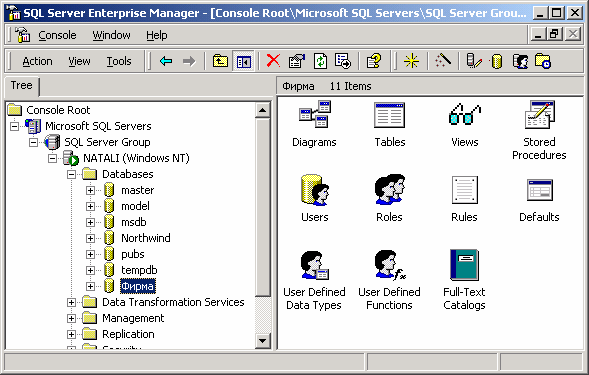Click the tree vertical scrollbar thumb
Image resolution: width=589 pixels, height=375 pixels.
coord(263,207)
